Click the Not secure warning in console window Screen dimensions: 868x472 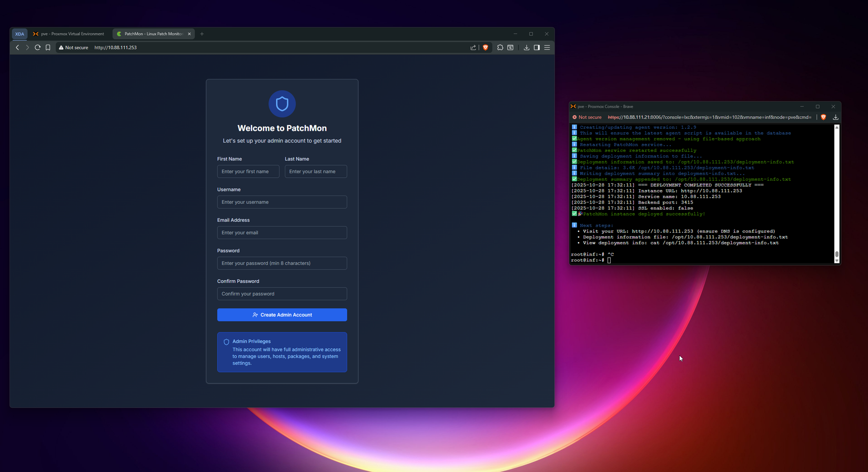pos(587,117)
